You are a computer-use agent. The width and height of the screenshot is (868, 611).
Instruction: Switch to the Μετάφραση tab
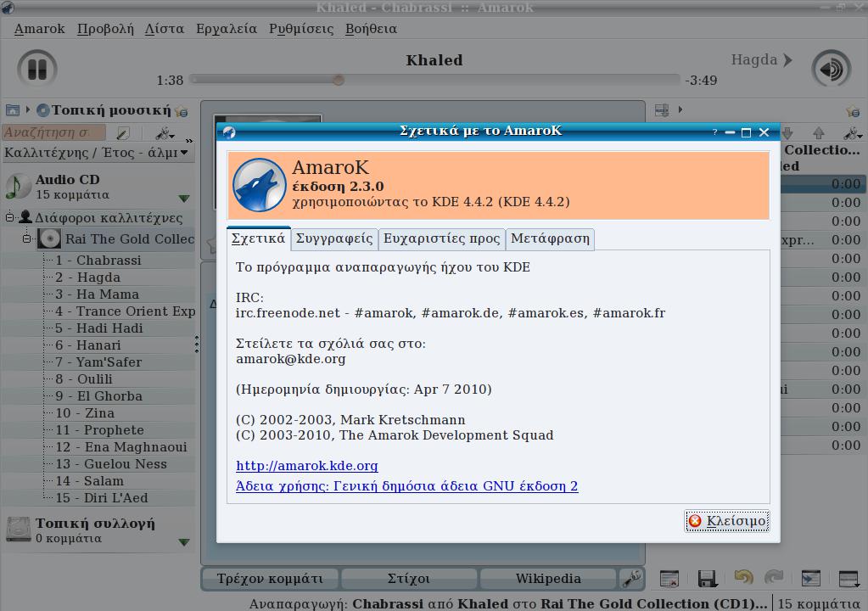click(551, 239)
